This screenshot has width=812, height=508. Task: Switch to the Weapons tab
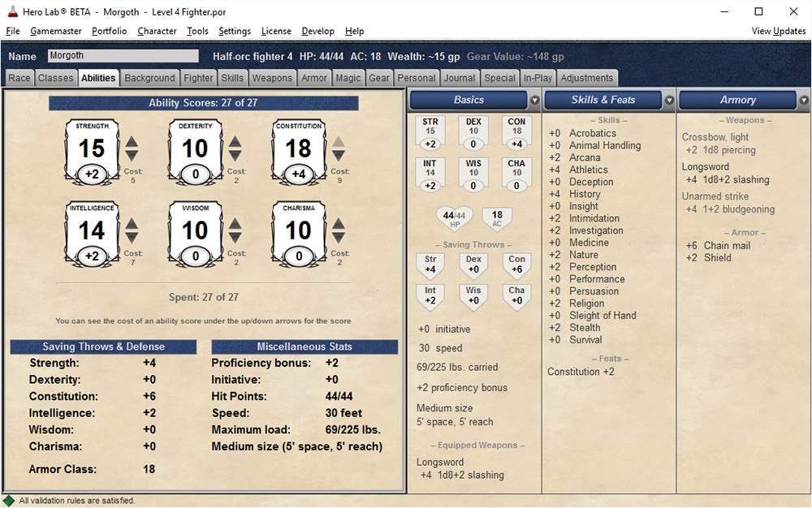pyautogui.click(x=272, y=78)
